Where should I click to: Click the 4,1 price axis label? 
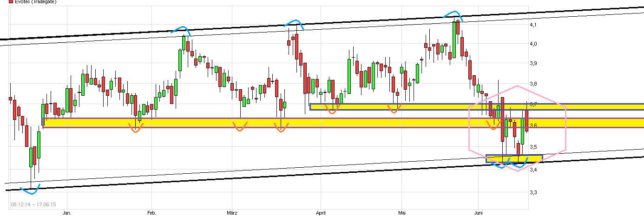click(x=534, y=25)
